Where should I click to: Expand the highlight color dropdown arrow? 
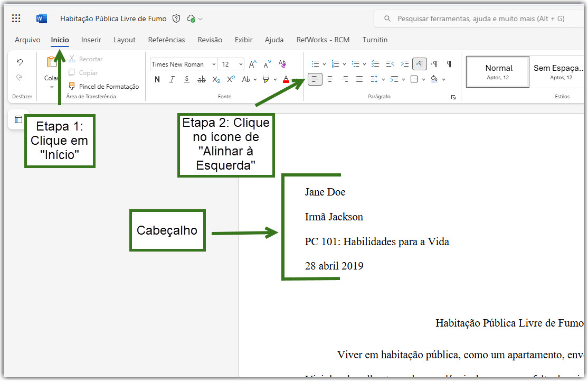[275, 80]
